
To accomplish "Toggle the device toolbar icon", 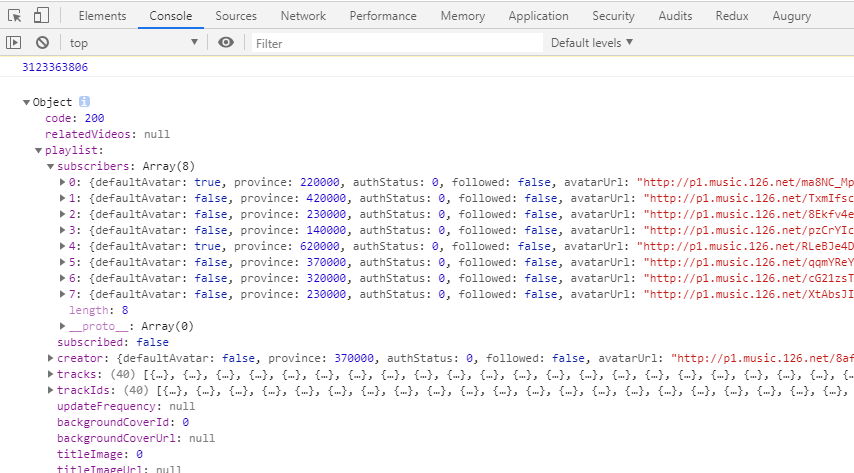I will tap(41, 15).
